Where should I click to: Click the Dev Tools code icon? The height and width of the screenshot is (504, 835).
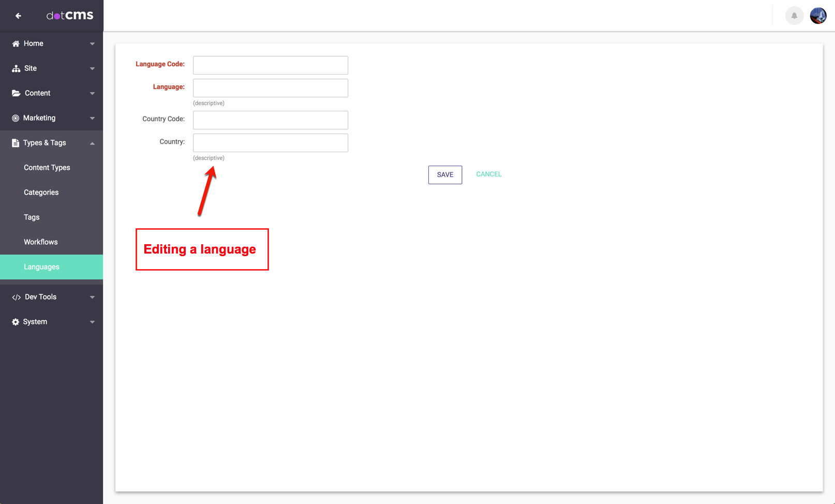click(16, 298)
